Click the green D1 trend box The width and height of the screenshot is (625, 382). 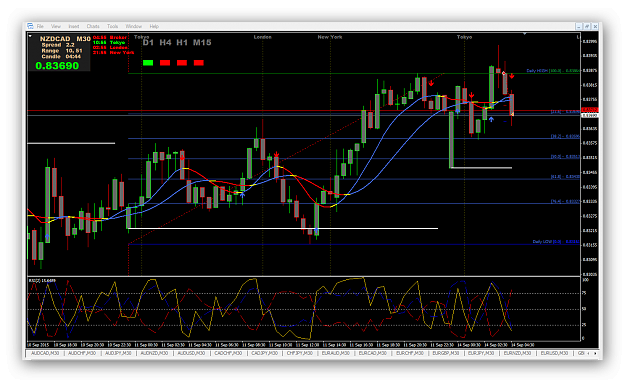coord(148,63)
